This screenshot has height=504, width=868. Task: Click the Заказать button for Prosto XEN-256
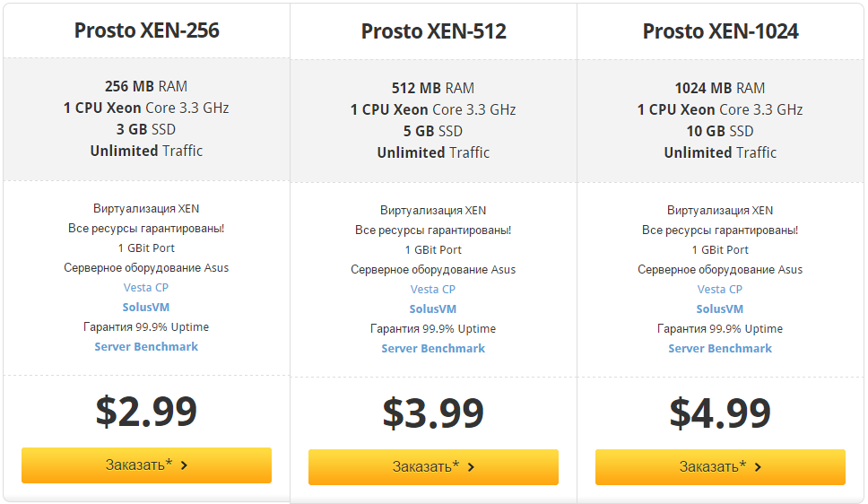146,465
